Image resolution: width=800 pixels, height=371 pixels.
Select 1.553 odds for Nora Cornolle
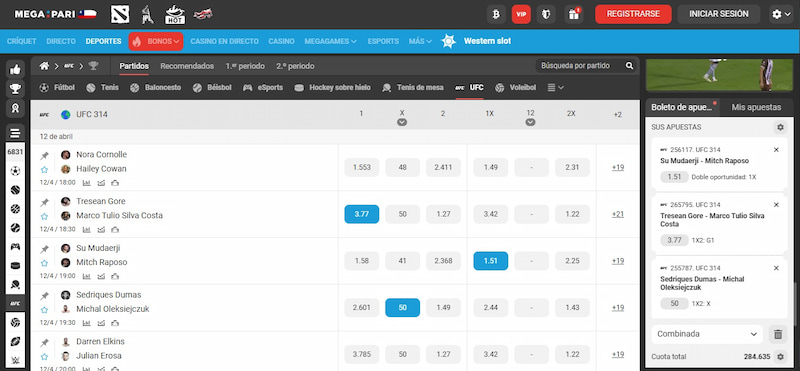point(362,167)
